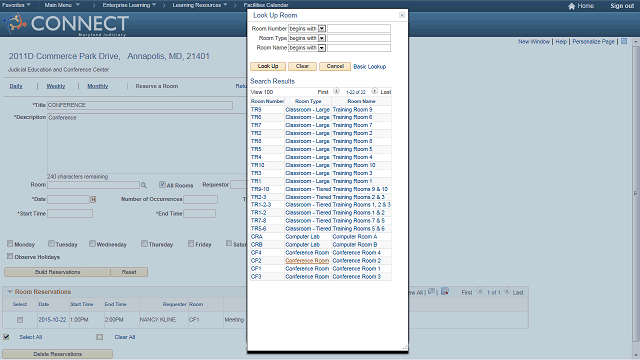
Task: Click the Look Up button
Action: click(268, 66)
